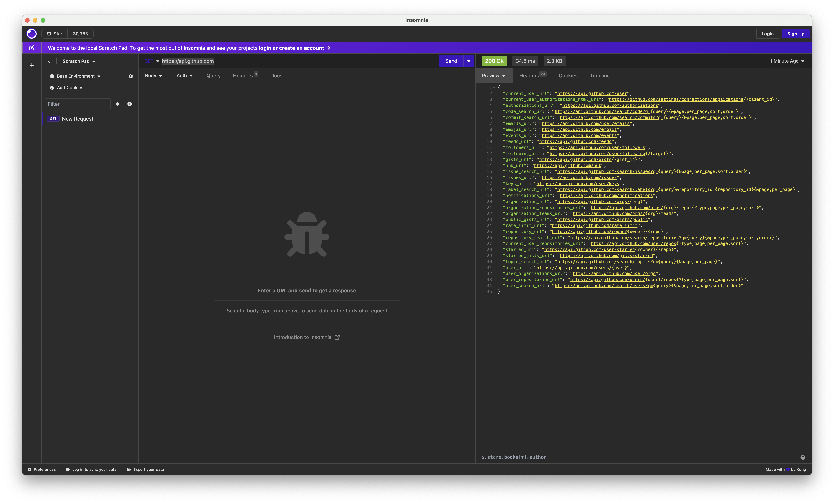
Task: Switch to the Cookies tab
Action: [568, 76]
